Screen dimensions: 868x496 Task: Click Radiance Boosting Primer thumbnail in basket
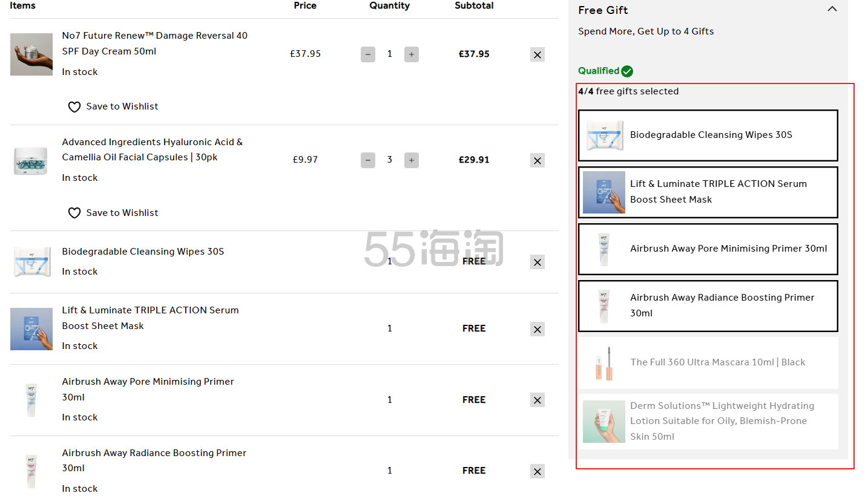[x=31, y=471]
